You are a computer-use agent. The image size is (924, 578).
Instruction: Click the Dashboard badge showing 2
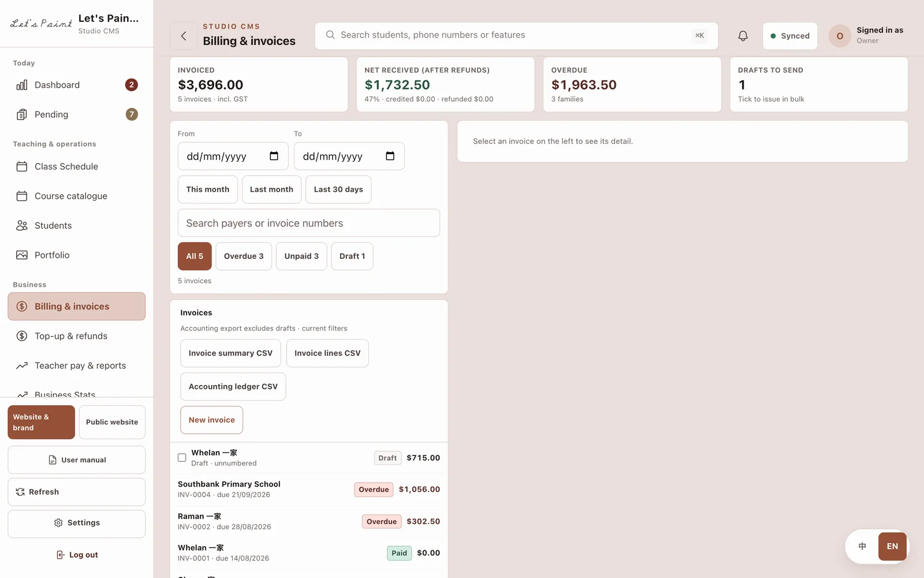[132, 85]
